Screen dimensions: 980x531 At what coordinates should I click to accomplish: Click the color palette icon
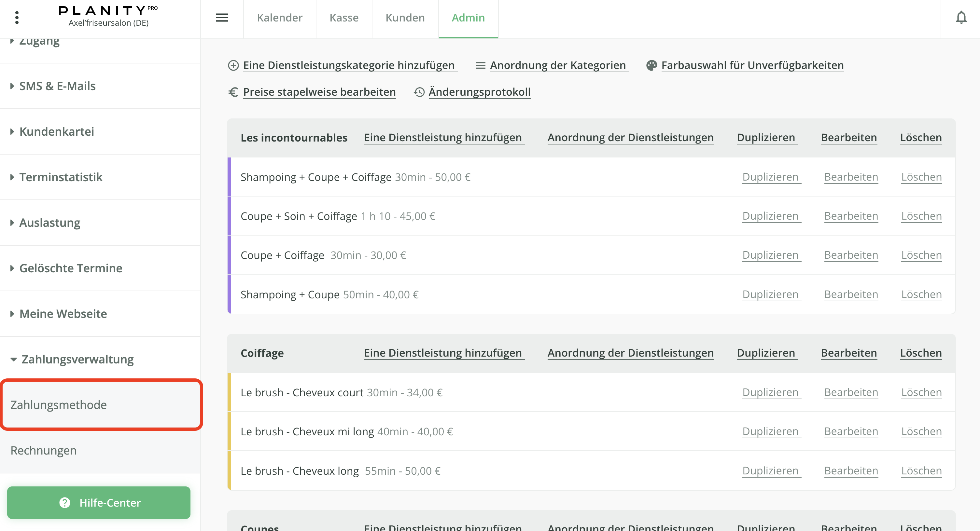[651, 65]
